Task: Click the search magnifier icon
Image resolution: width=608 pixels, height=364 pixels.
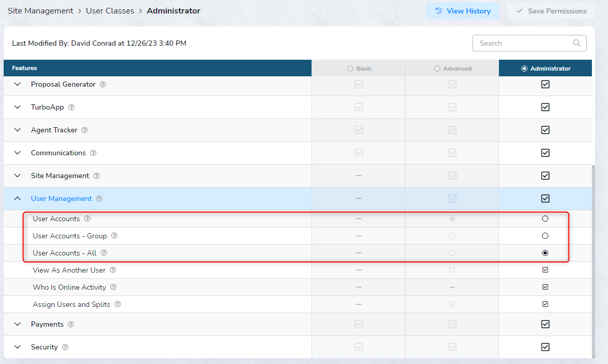Action: tap(576, 43)
